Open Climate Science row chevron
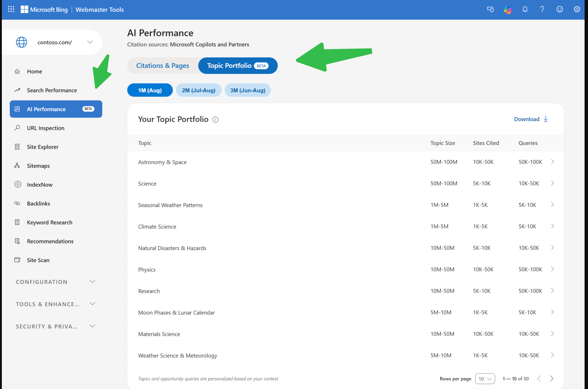 (553, 226)
